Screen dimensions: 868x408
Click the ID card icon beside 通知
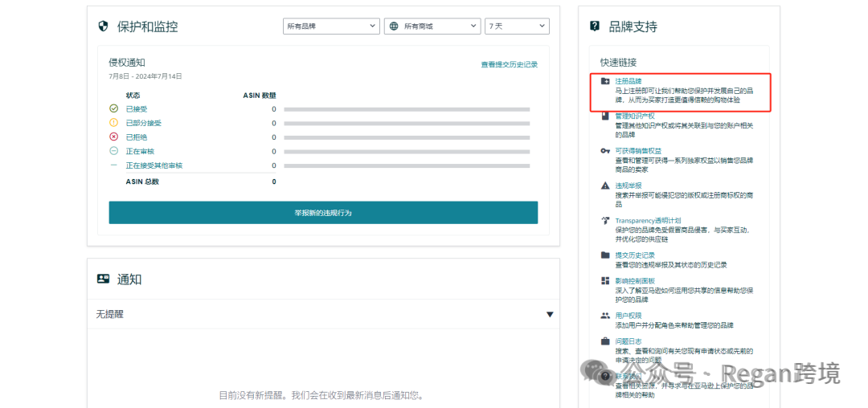[104, 279]
